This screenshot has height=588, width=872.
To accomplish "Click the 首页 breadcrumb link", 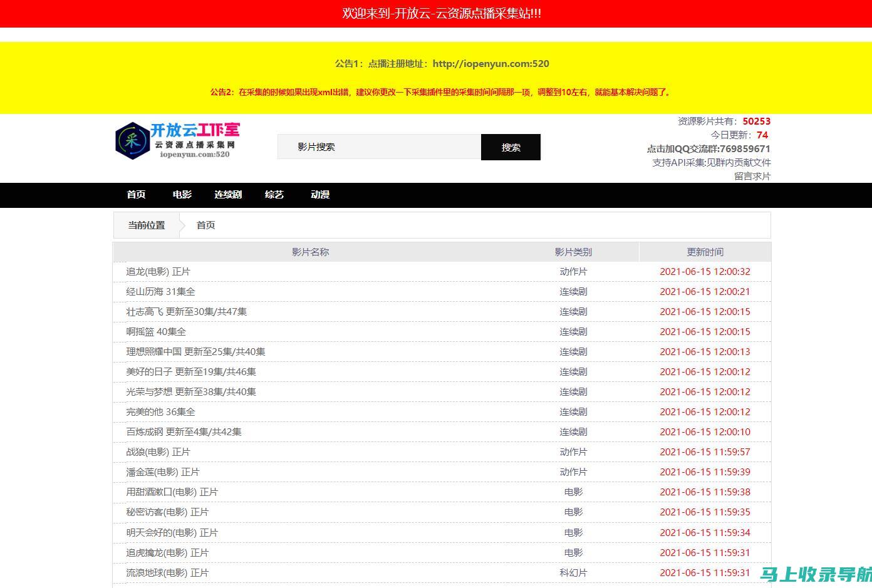I will tap(205, 225).
